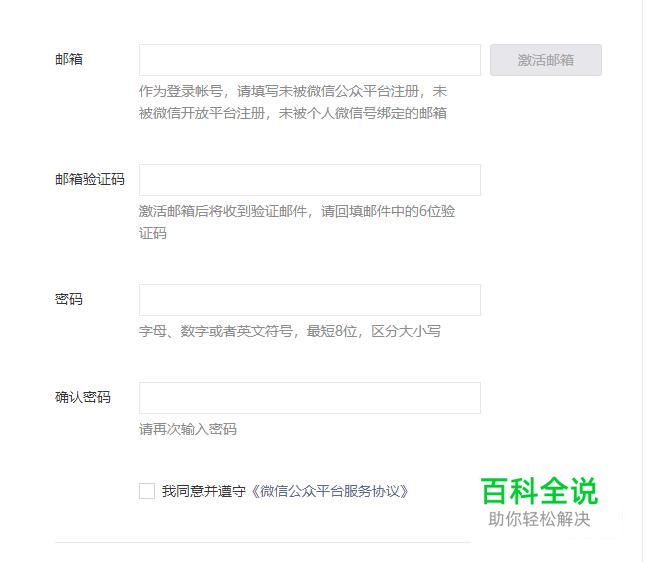The width and height of the screenshot is (647, 562).
Task: Focus the 邮箱验证码 verification code field
Action: point(309,180)
